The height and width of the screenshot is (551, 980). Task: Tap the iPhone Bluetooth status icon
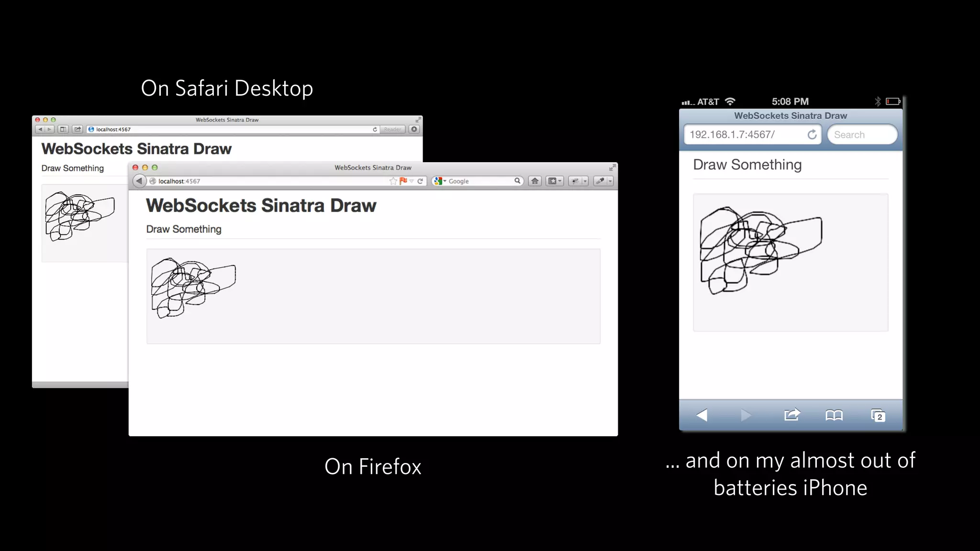pyautogui.click(x=878, y=101)
